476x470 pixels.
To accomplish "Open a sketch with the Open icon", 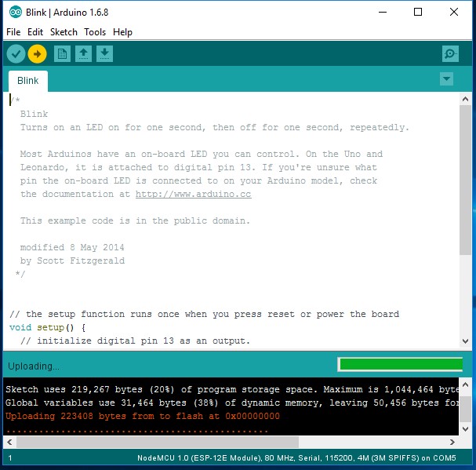I will point(83,54).
